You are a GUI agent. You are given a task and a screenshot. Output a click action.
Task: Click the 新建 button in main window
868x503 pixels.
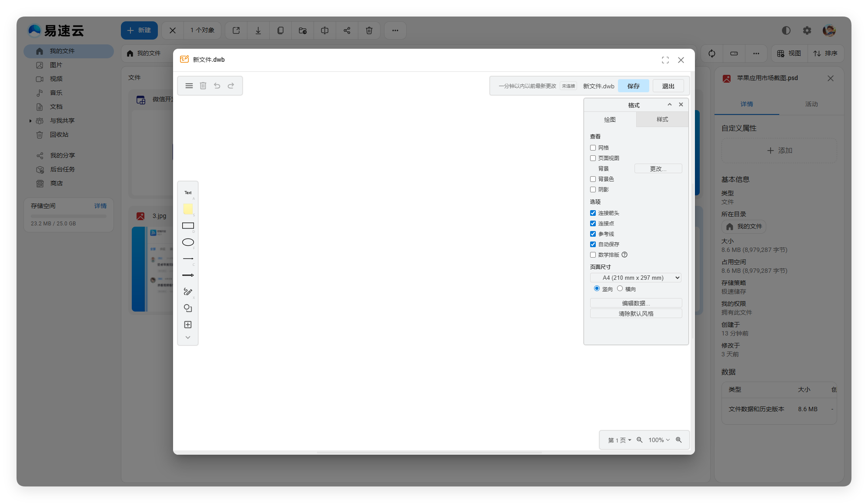(x=139, y=30)
